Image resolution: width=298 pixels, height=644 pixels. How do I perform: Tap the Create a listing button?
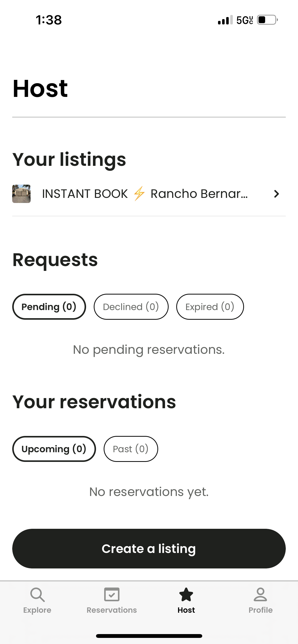coord(149,549)
